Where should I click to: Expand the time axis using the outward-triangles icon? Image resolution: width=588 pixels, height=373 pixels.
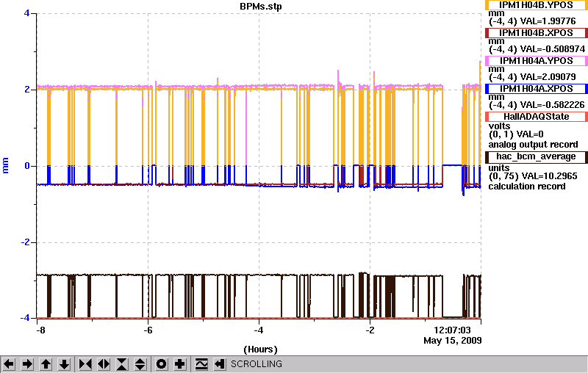click(x=104, y=364)
